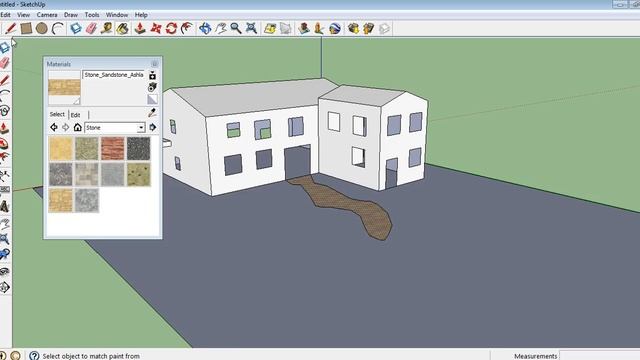Select the Zoom magnifier tool in top toolbar
This screenshot has height=360, width=640.
pos(236,29)
